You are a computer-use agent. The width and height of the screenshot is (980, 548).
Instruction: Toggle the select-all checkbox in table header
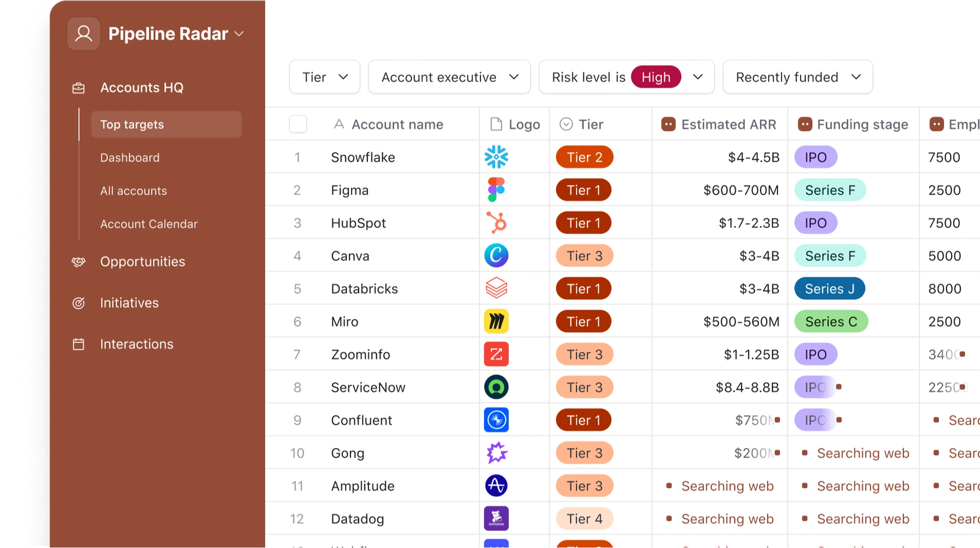pyautogui.click(x=298, y=124)
